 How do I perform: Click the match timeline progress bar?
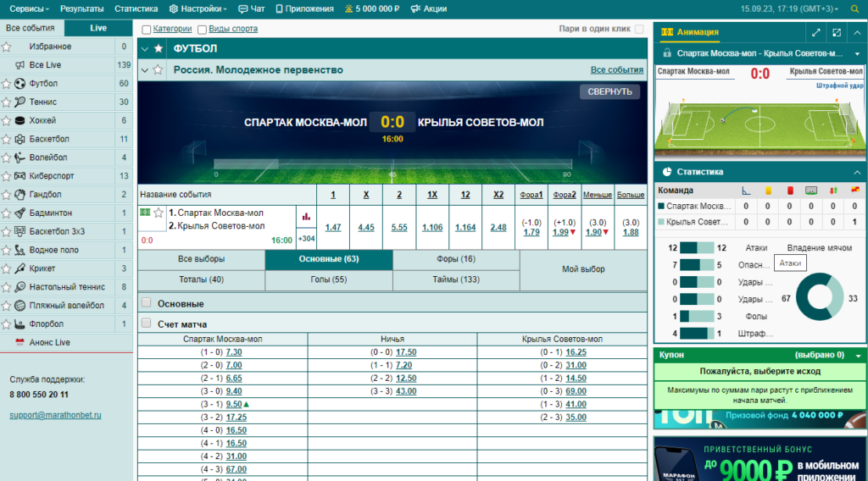(x=392, y=163)
